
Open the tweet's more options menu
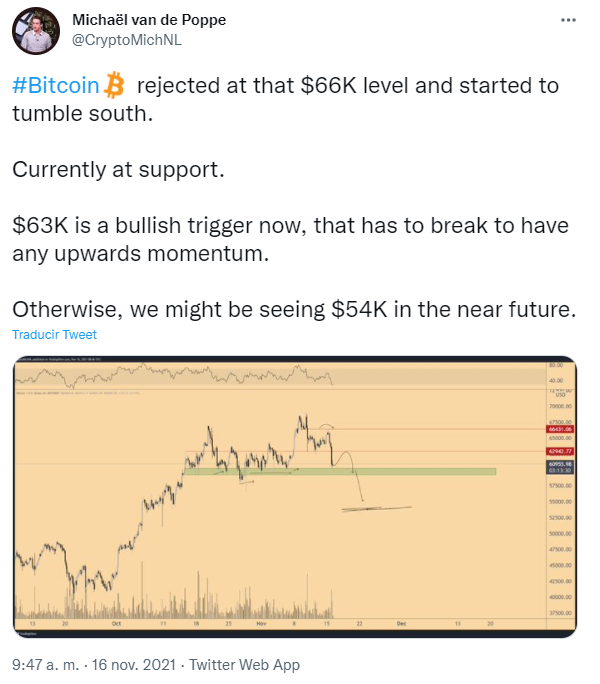click(567, 20)
